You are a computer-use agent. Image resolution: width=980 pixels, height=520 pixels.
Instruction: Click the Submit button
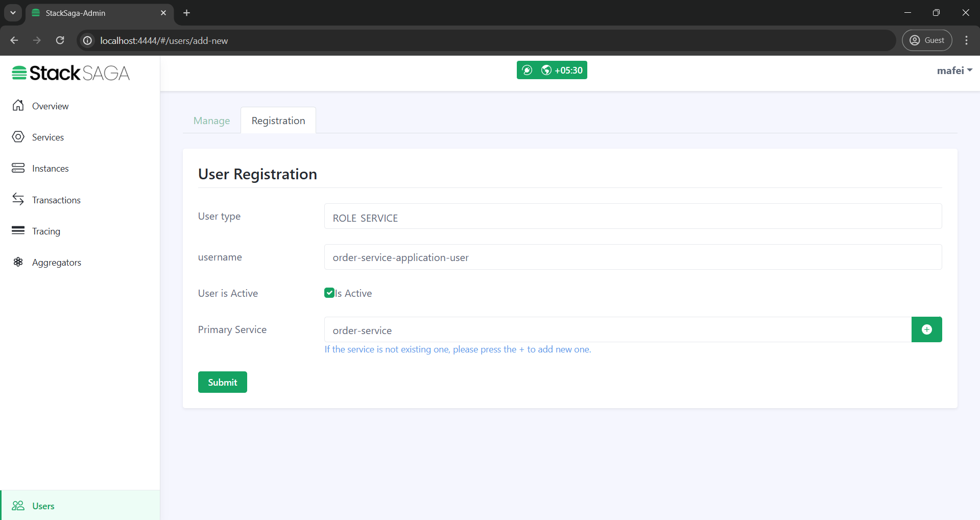tap(222, 382)
